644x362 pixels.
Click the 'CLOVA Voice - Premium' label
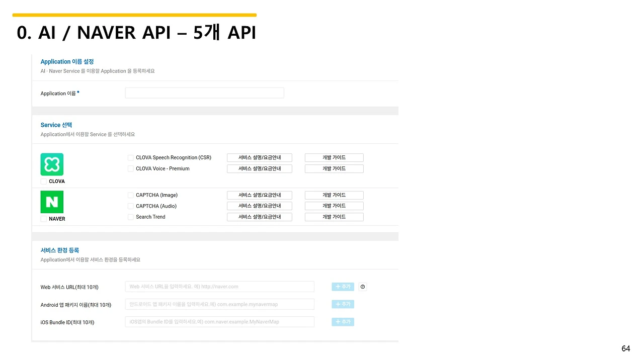click(x=163, y=169)
